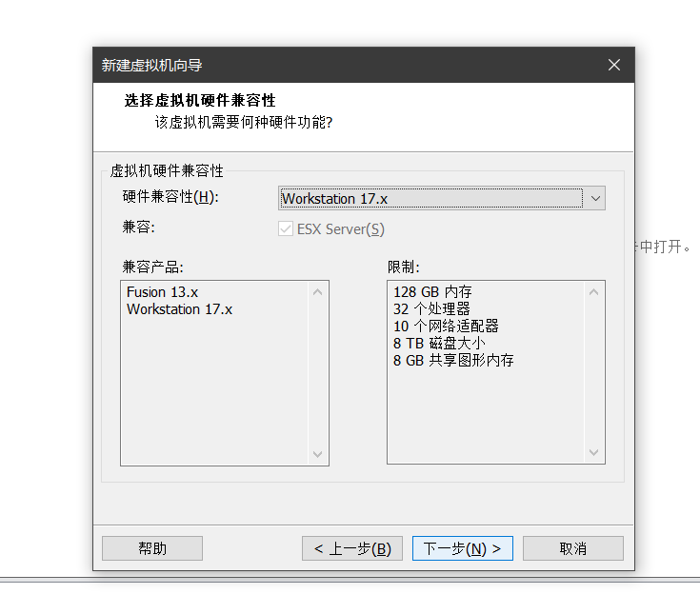This screenshot has width=700, height=614.
Task: Click the 选择虚拟机硬件兼容性 heading
Action: (200, 100)
